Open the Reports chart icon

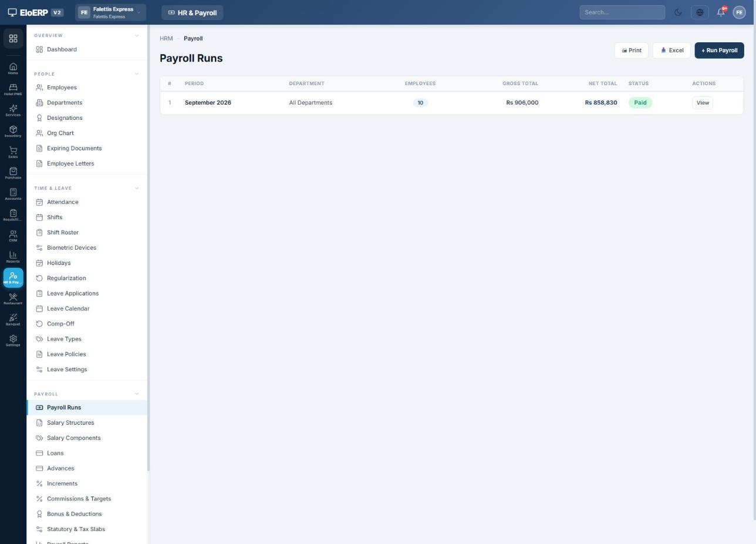(x=13, y=257)
